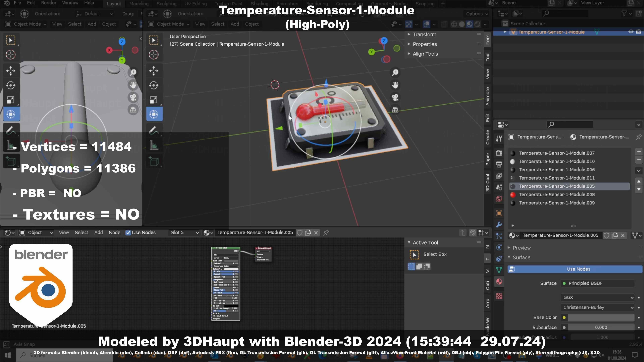Toggle fake user shield in node editor header

point(300,233)
